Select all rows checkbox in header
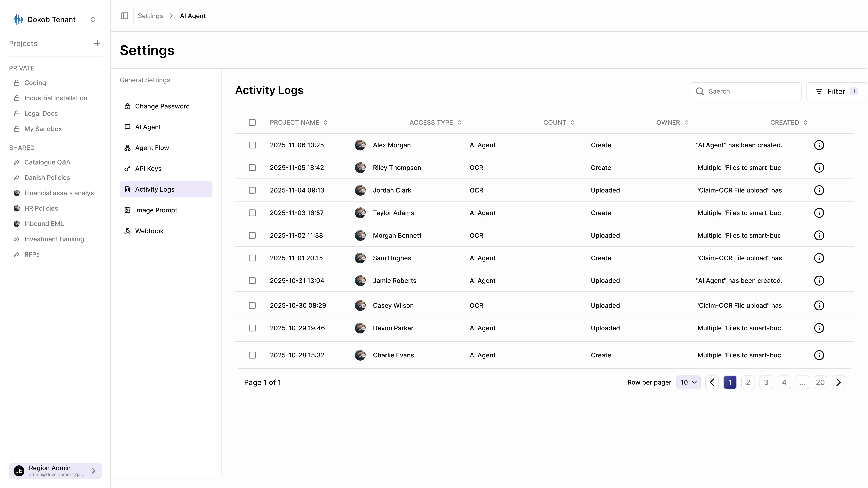868x488 pixels. click(252, 123)
